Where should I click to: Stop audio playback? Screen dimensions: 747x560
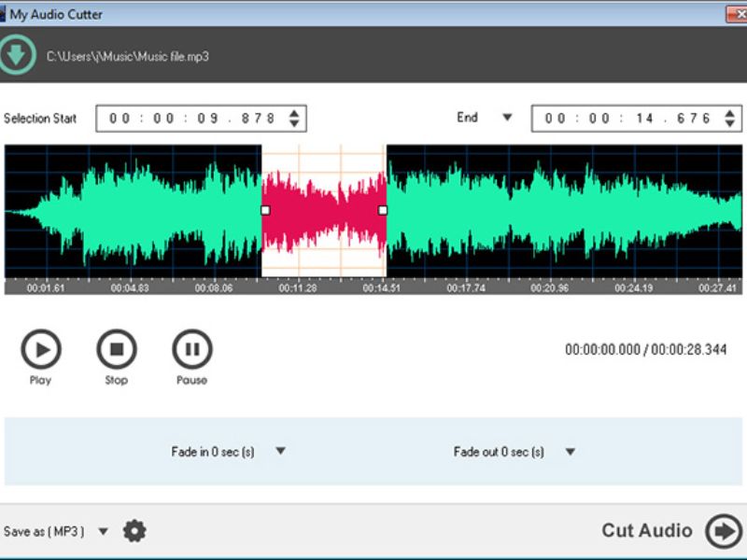(116, 350)
